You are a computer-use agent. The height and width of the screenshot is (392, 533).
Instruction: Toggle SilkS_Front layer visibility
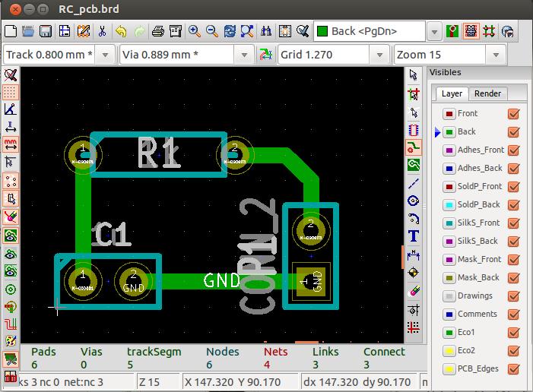pos(513,223)
